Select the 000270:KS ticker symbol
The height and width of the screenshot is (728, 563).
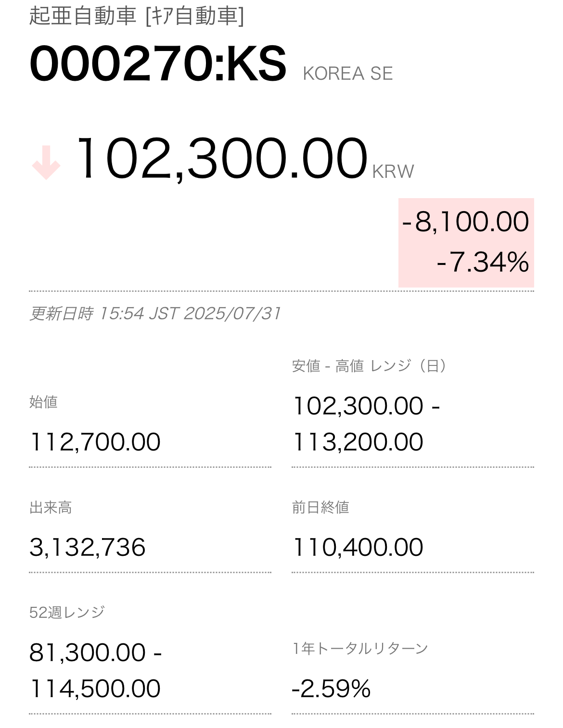click(x=158, y=65)
